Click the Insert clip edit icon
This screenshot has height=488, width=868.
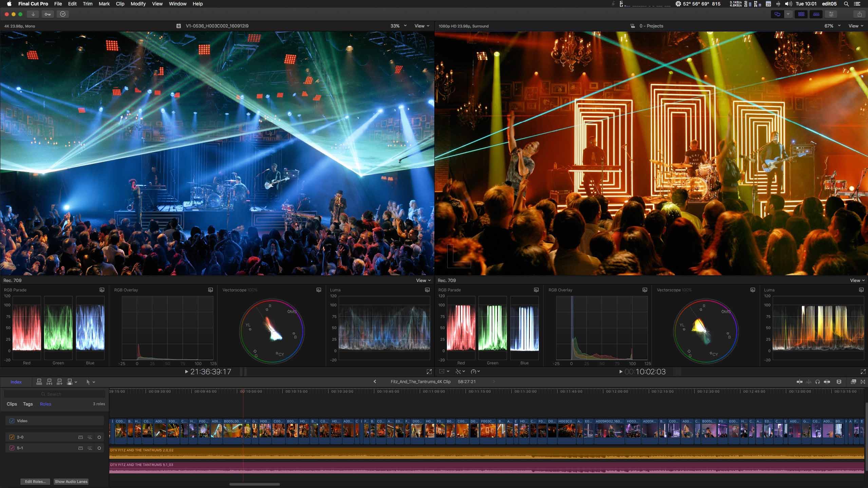pyautogui.click(x=49, y=382)
